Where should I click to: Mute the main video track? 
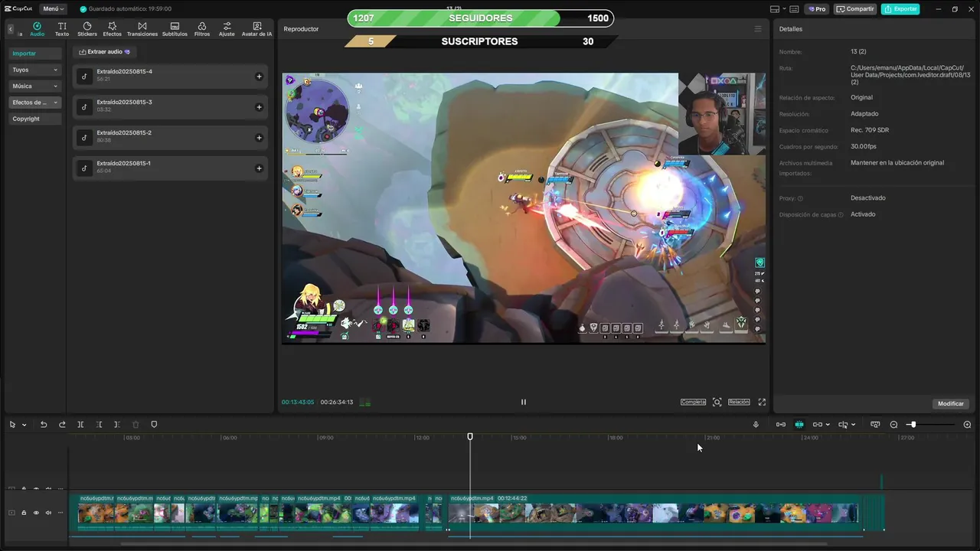coord(48,513)
